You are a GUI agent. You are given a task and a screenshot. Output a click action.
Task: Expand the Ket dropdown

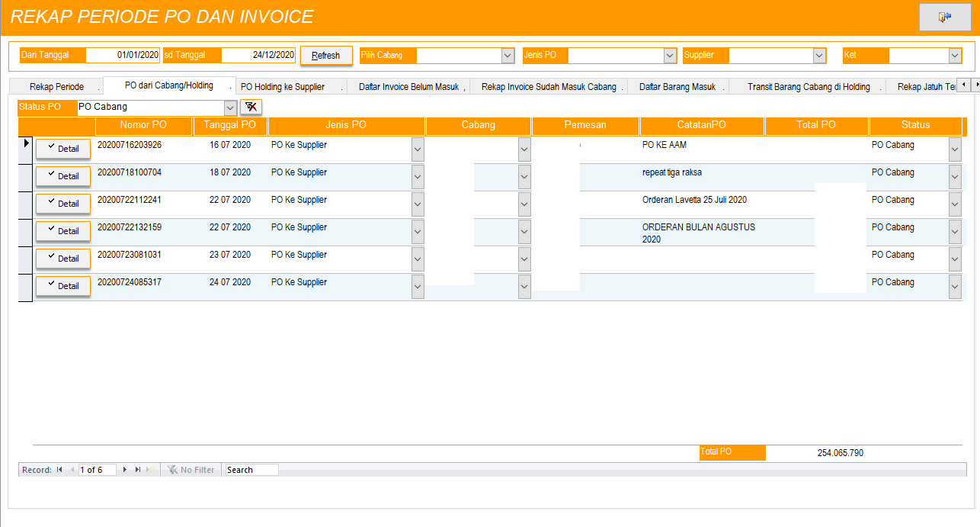(x=955, y=56)
